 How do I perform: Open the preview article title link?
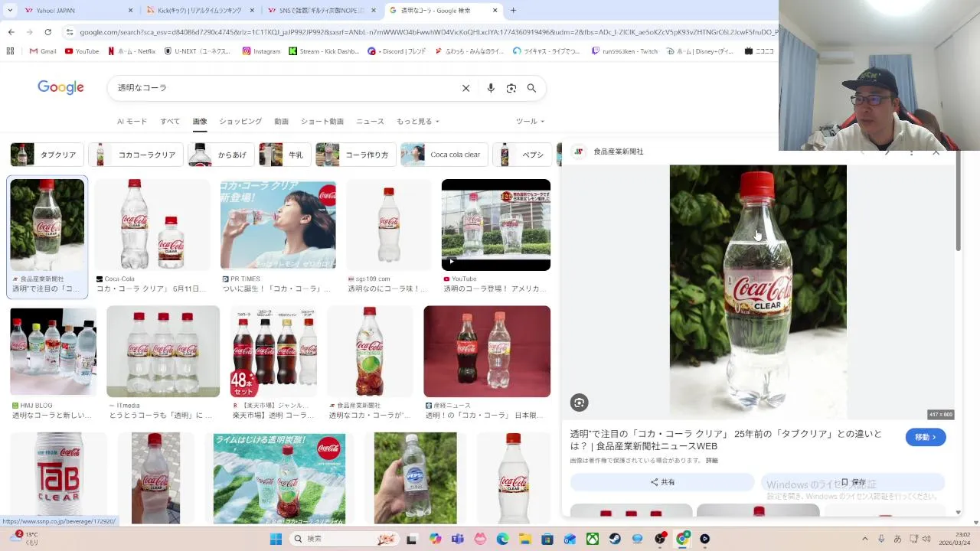pyautogui.click(x=726, y=440)
